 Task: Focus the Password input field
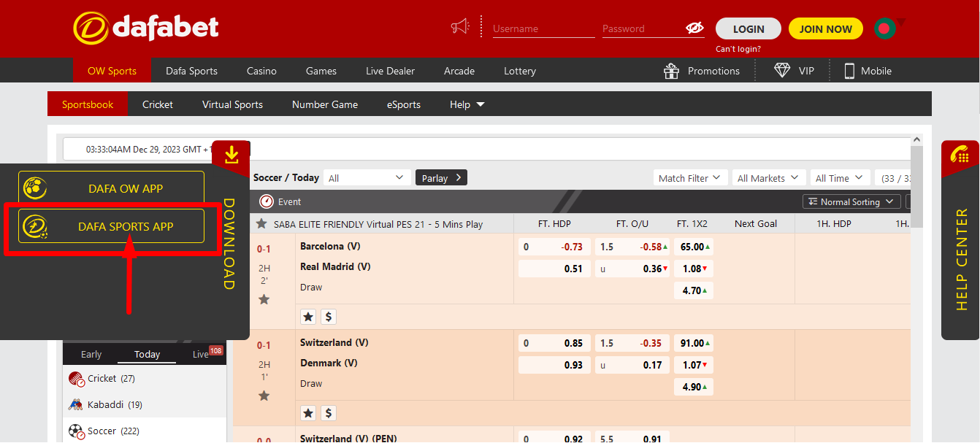[643, 28]
